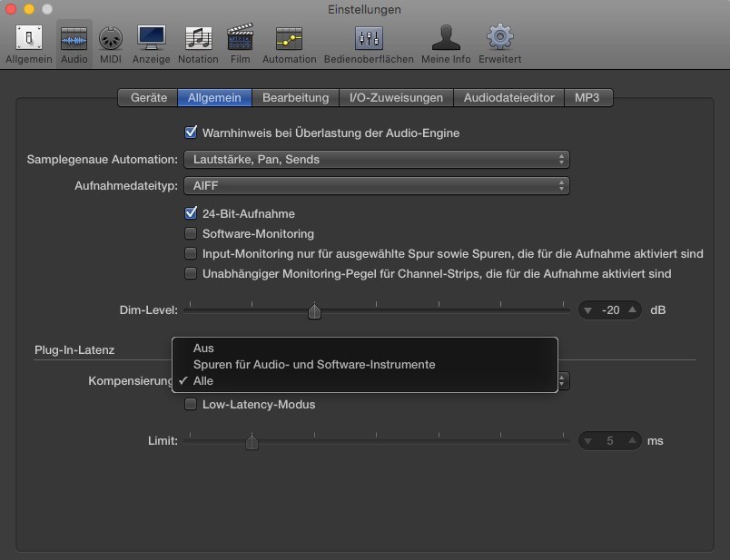Screen dimensions: 730x560
Task: Enable the Low-Latency-Modus checkbox
Action: click(x=191, y=404)
